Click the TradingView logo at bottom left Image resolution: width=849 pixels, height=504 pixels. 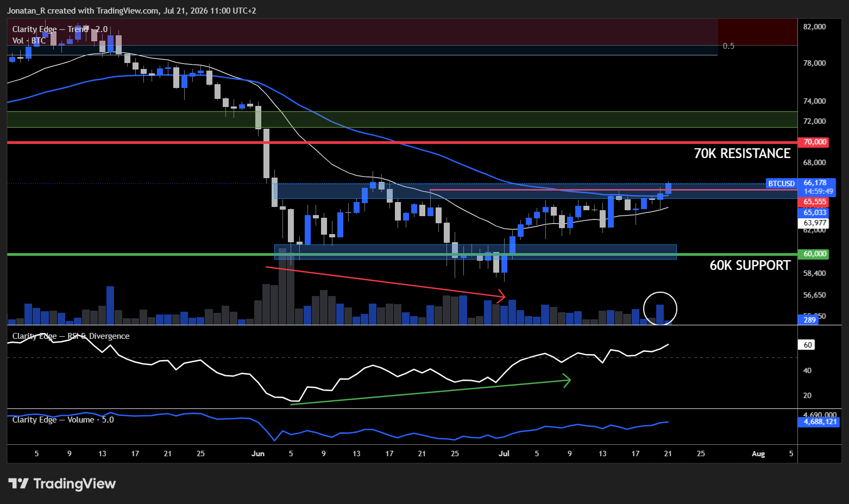tap(62, 483)
